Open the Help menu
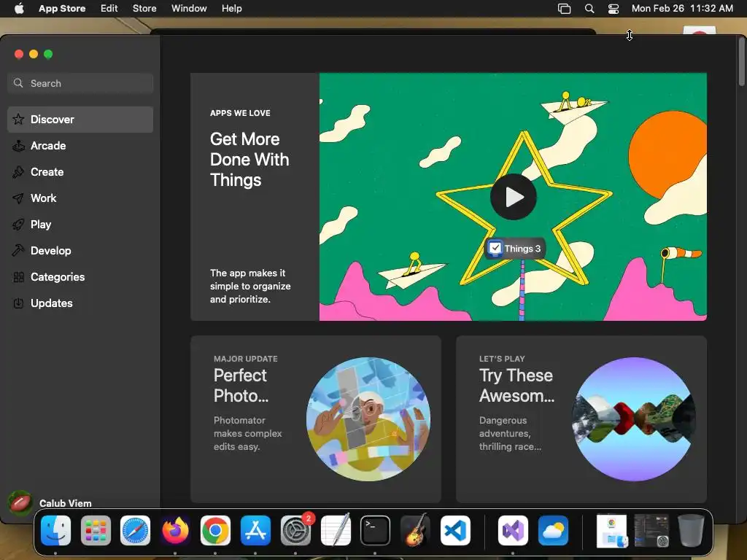 click(x=231, y=8)
